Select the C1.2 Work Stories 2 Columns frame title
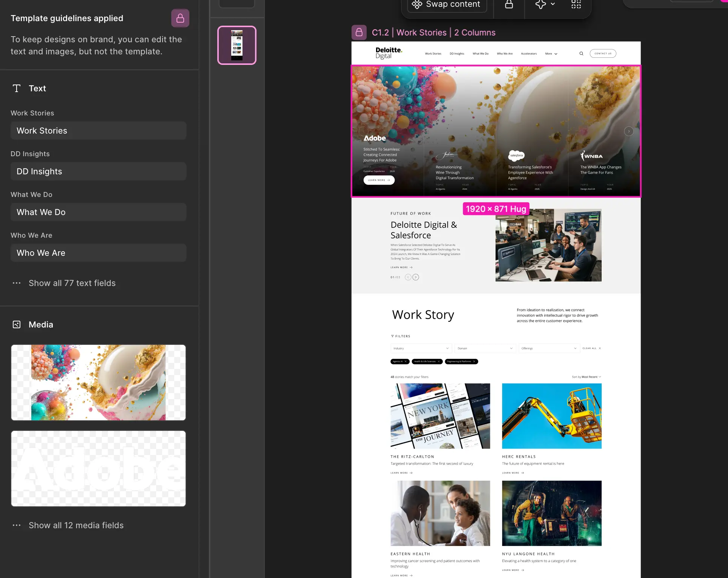The image size is (728, 578). [433, 32]
